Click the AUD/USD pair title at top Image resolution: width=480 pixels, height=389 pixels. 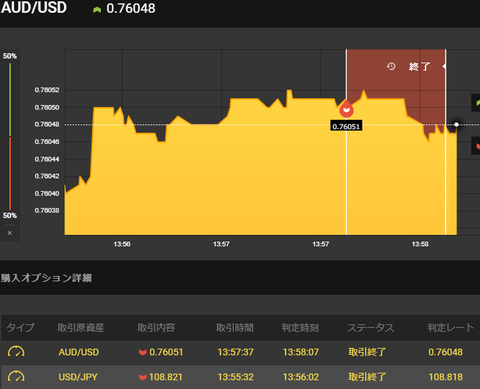point(34,8)
